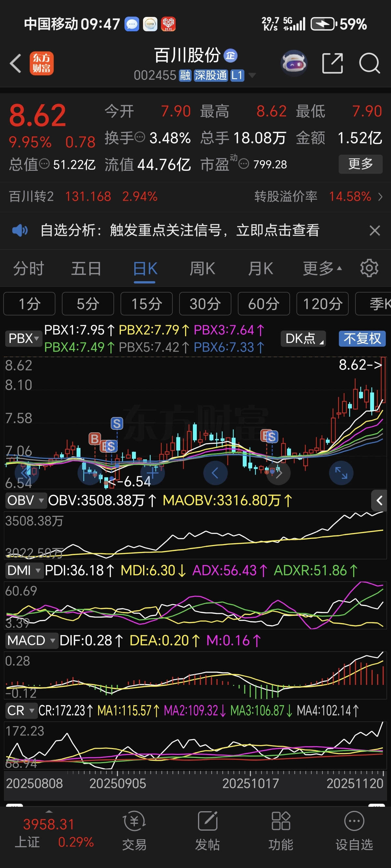Tap the 企 enterprise badge icon
Viewport: 391px width, 868px height.
(x=231, y=56)
